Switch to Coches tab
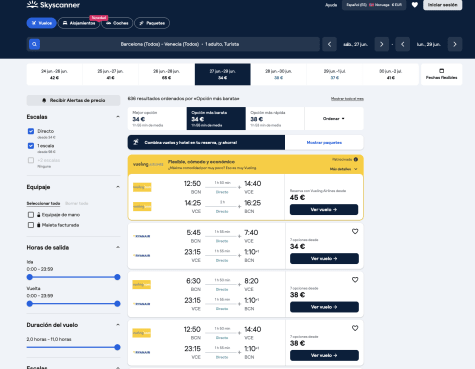475x369 pixels. [x=117, y=23]
